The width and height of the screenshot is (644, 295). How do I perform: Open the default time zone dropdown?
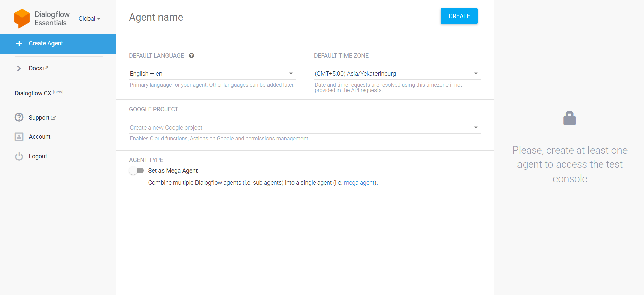[x=396, y=74]
